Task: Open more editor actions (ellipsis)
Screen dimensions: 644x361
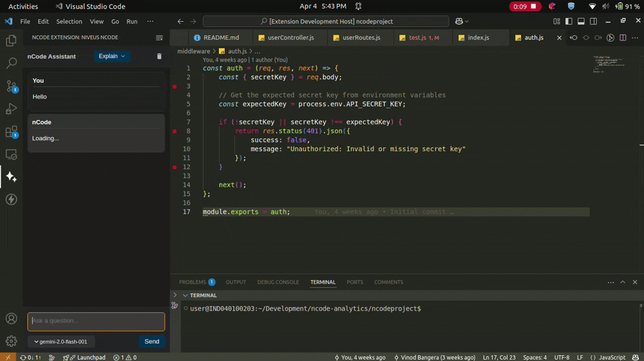Action: pyautogui.click(x=635, y=38)
